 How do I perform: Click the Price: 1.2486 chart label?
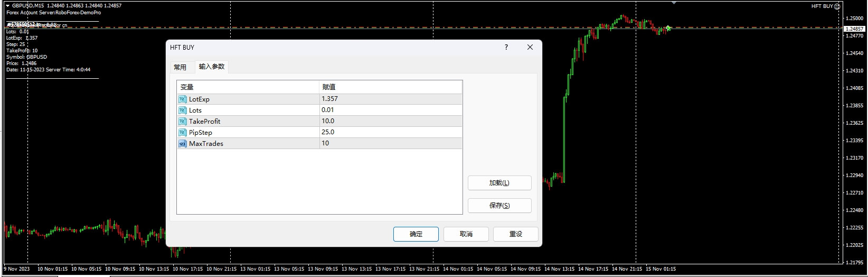click(x=22, y=63)
